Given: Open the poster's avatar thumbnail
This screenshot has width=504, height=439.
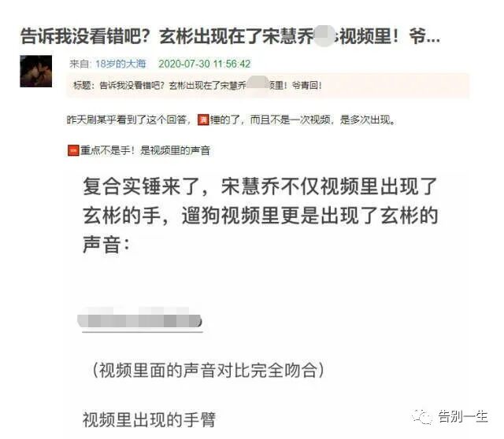Looking at the screenshot, I should coord(36,71).
